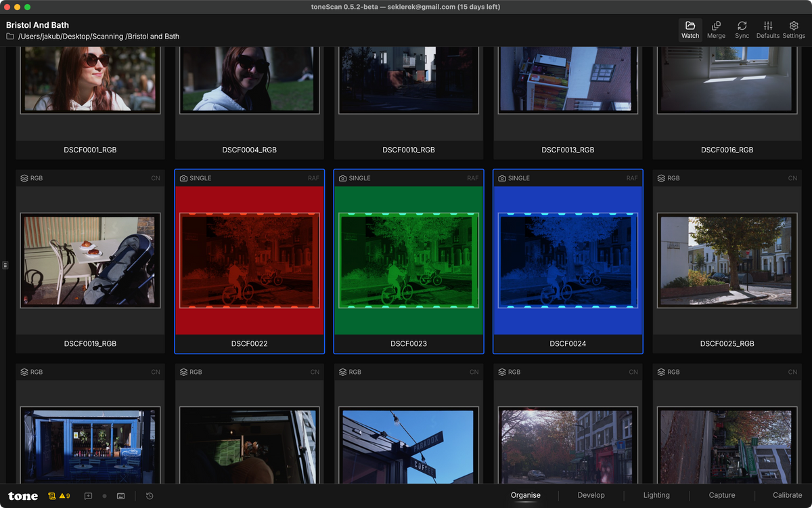Select the DSCF0019_RGB café table thumbnail

90,261
